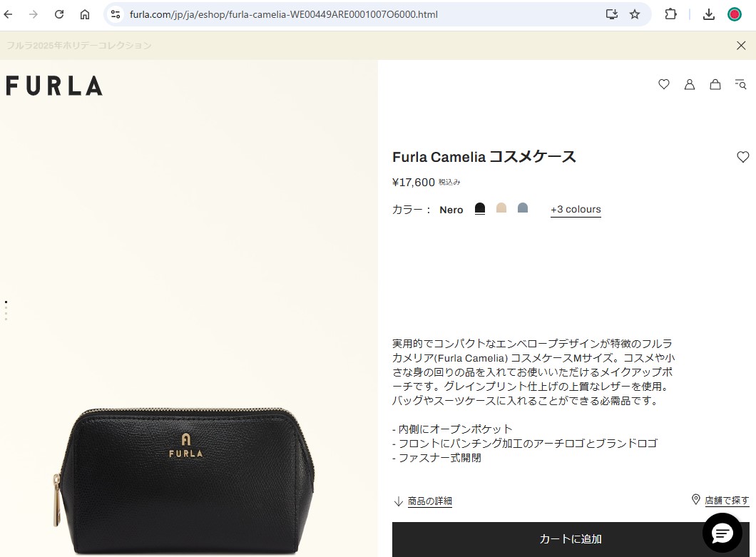Open the browser downloads icon

click(x=708, y=14)
